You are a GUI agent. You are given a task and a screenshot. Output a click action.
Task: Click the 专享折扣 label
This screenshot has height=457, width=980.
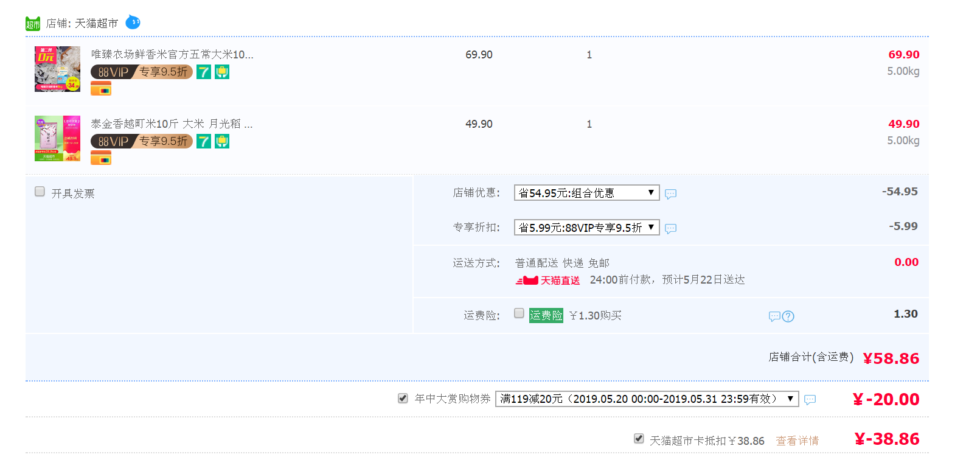[476, 228]
